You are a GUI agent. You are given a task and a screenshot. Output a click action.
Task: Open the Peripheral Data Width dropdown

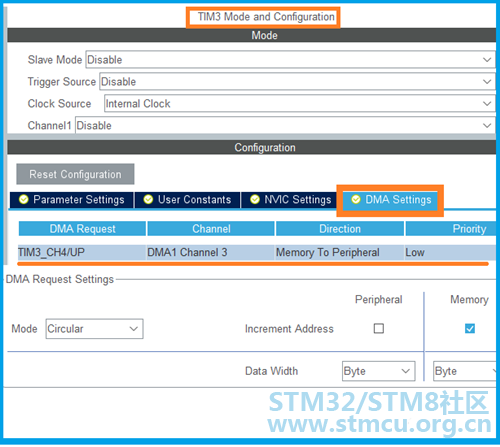tap(378, 371)
